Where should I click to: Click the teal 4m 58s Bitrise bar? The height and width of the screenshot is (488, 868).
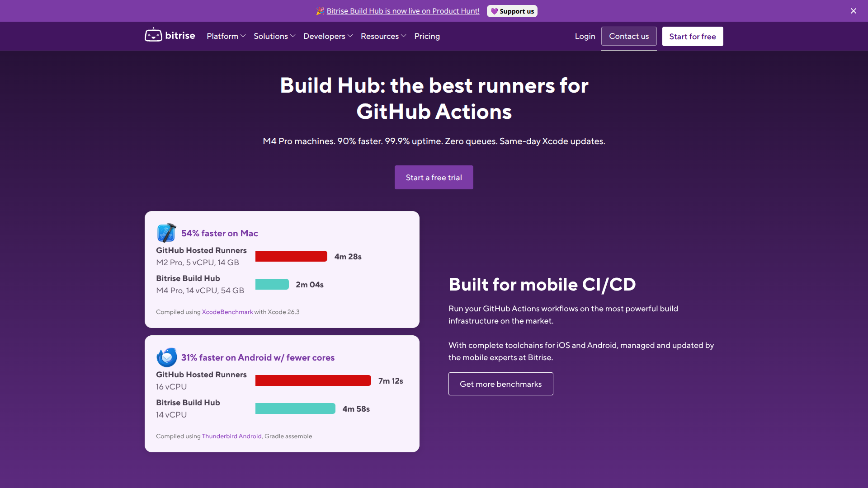[x=295, y=408]
